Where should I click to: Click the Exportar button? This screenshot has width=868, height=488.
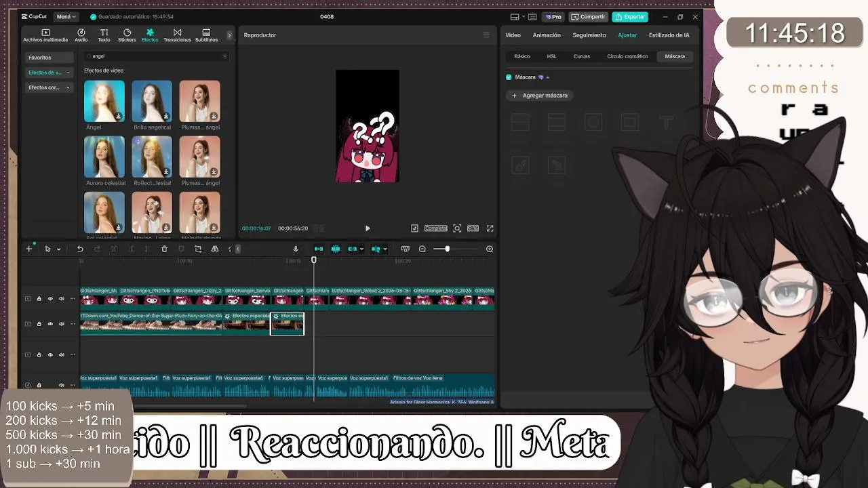(x=630, y=17)
